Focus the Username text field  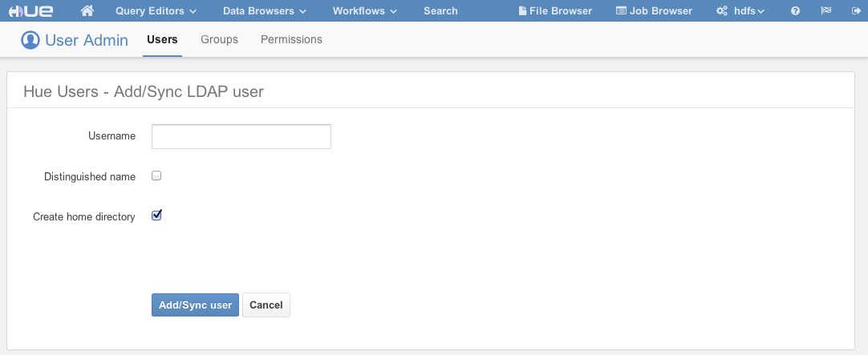click(x=241, y=137)
